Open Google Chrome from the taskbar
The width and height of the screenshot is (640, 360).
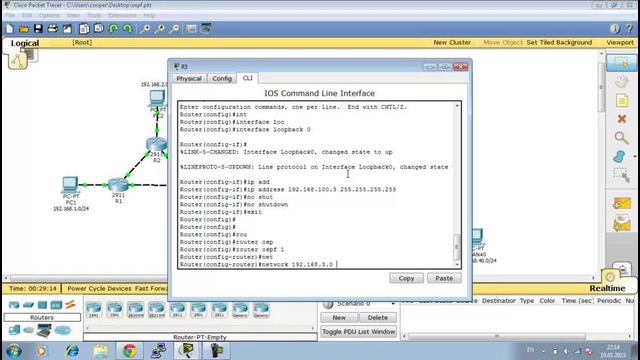click(129, 351)
